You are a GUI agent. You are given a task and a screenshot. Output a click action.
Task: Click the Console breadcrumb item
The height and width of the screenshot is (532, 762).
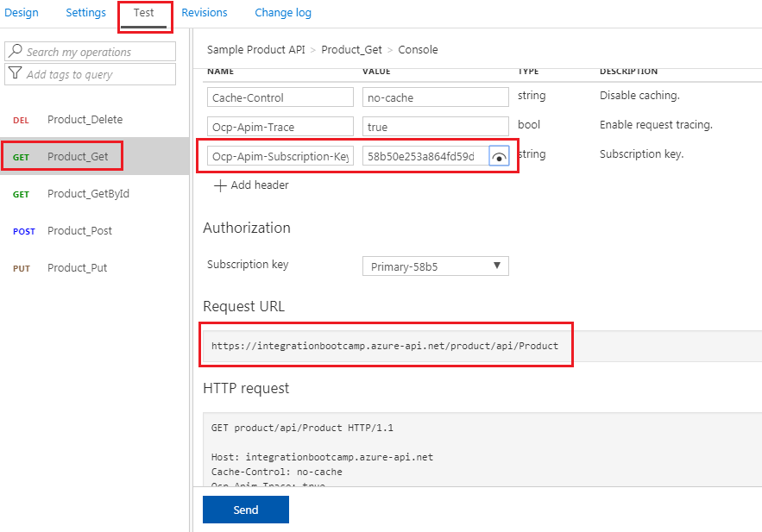418,49
